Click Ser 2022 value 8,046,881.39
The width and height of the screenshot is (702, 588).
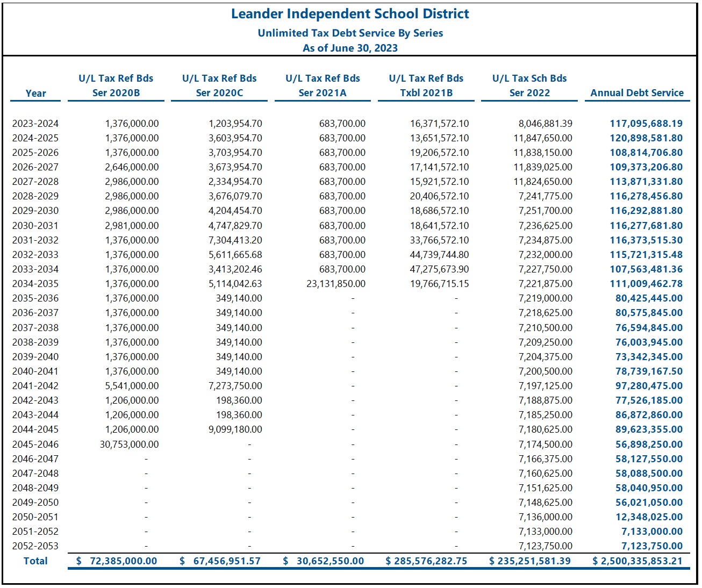point(546,124)
